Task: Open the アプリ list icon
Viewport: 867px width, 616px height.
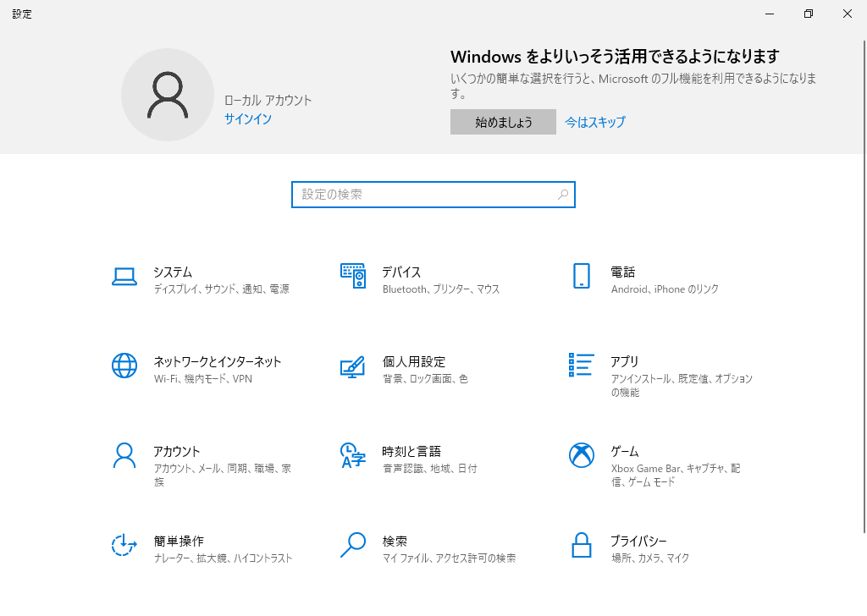Action: tap(581, 366)
